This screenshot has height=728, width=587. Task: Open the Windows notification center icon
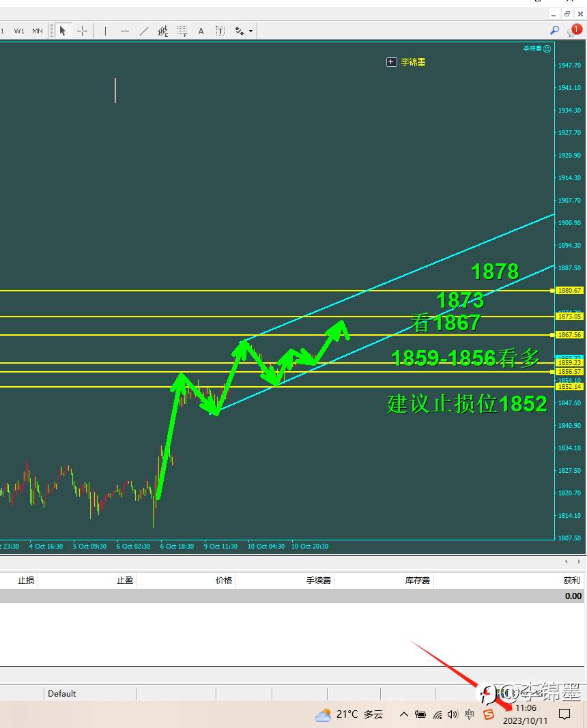[564, 714]
